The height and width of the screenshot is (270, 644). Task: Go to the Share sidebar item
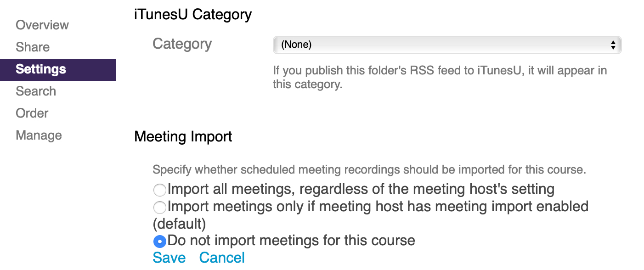pyautogui.click(x=33, y=47)
